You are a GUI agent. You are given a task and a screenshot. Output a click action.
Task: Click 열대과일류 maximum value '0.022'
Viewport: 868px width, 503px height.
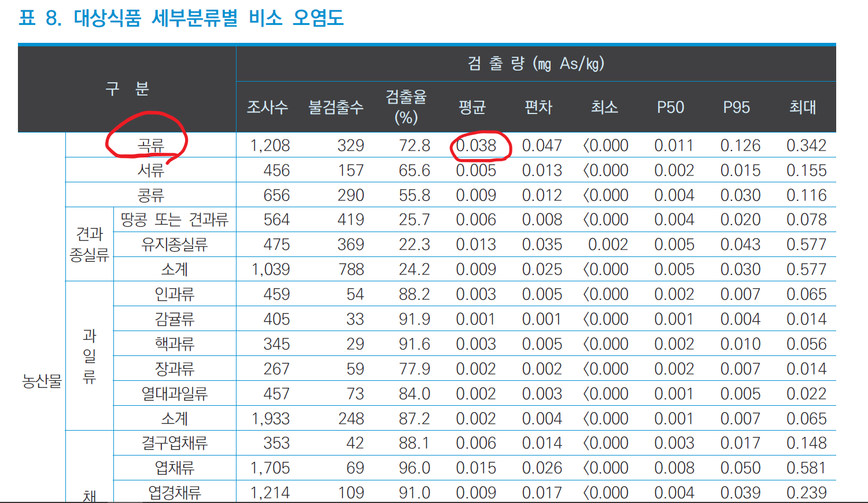[807, 394]
